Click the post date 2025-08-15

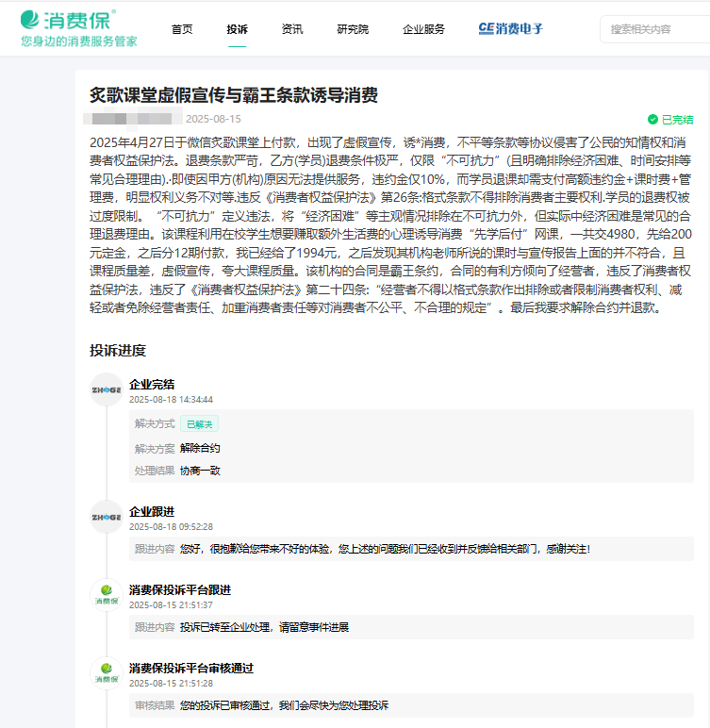(213, 119)
